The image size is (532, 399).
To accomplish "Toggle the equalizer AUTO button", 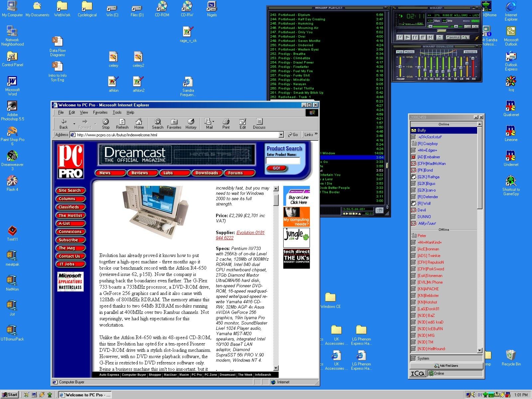I will (x=410, y=52).
